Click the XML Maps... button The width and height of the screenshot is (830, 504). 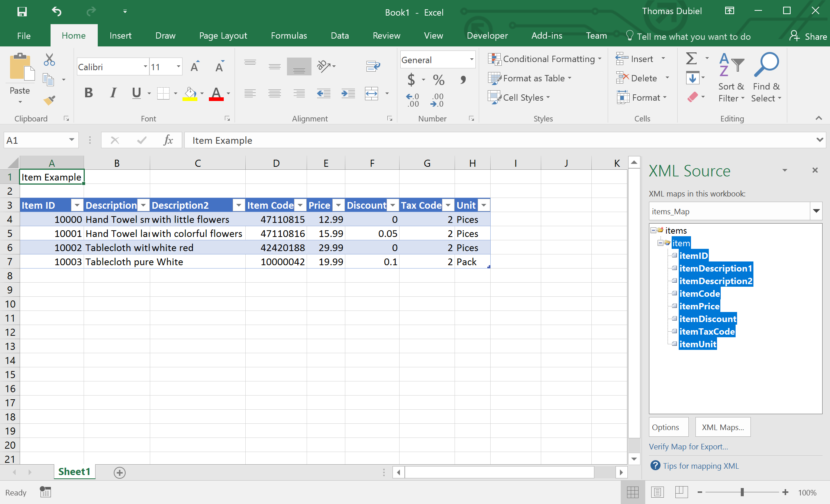(723, 427)
